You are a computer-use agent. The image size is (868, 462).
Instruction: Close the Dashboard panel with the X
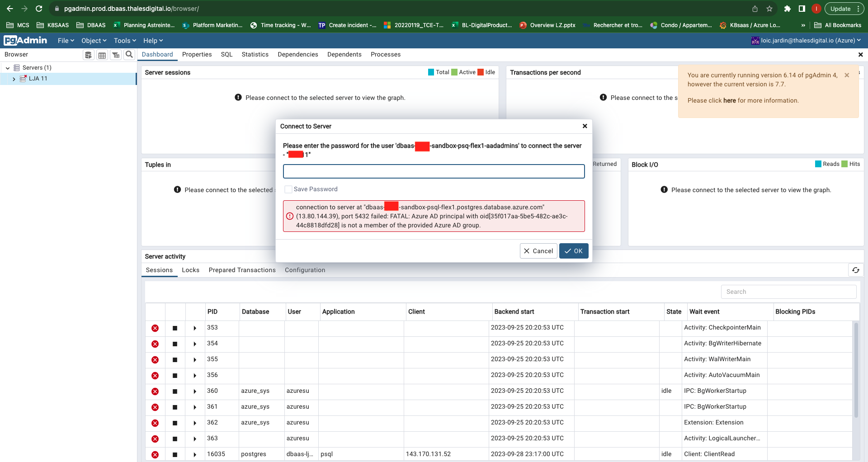coord(860,54)
